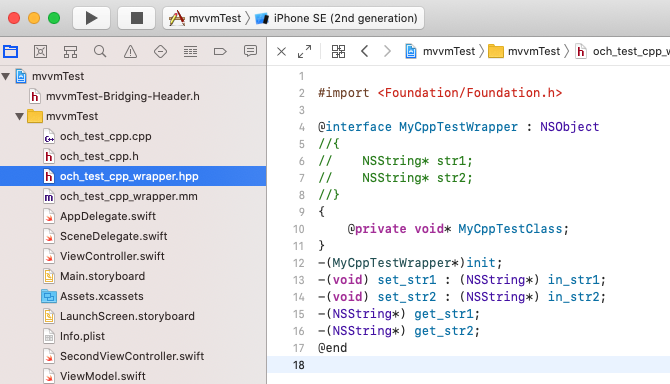Open the Breakpoint navigator
670x384 pixels.
click(x=220, y=52)
